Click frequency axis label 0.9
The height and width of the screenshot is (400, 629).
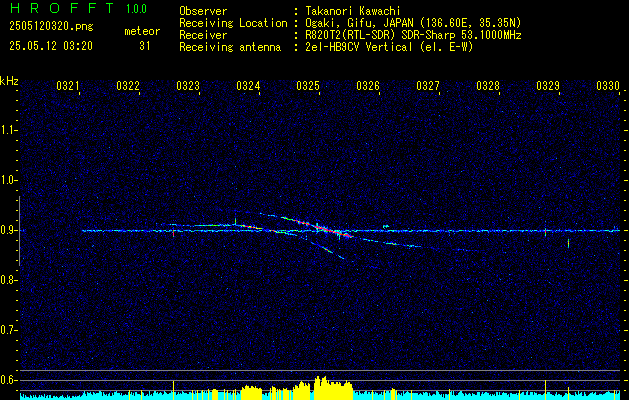8,230
